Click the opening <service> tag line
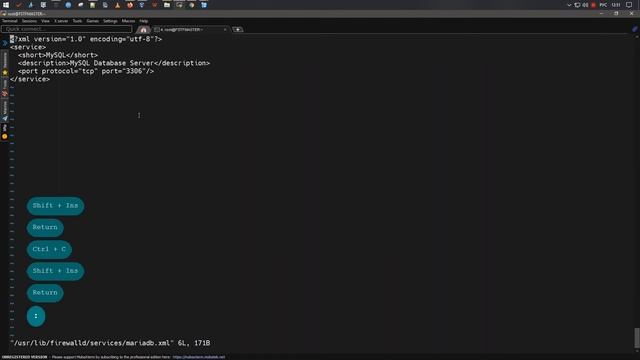 (x=28, y=47)
